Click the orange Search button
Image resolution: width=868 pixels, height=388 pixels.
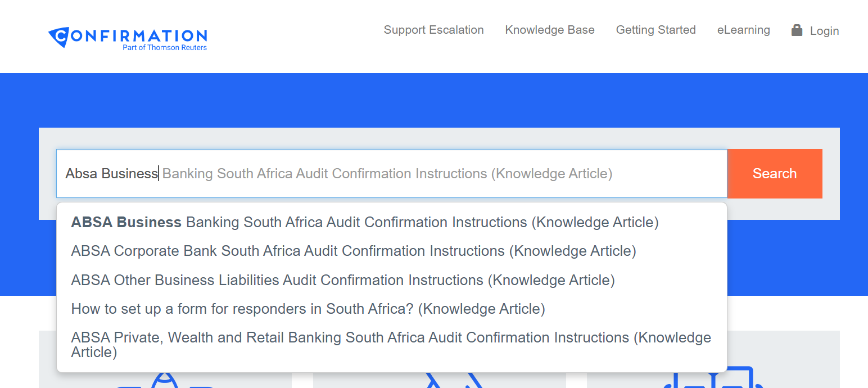[775, 174]
